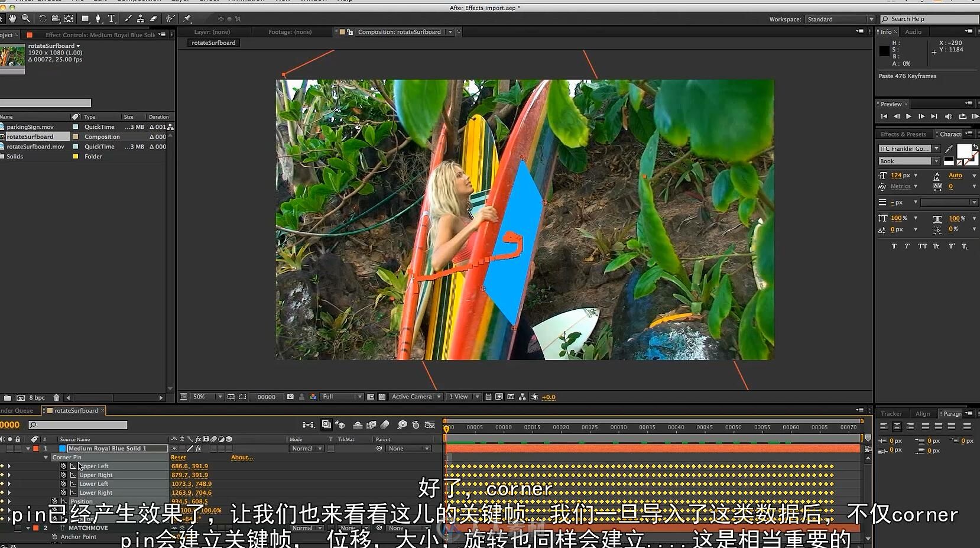Select the Eraser tool
The width and height of the screenshot is (980, 548).
click(x=154, y=19)
